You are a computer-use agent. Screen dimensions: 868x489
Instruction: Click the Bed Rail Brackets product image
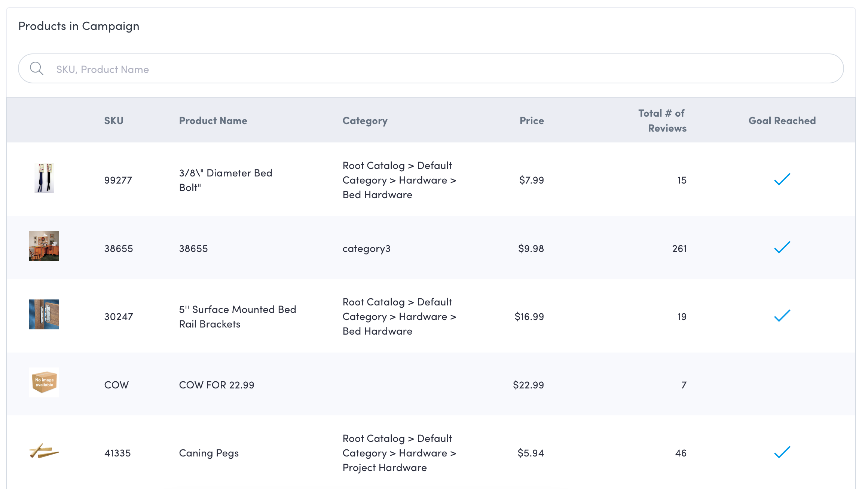coord(44,314)
